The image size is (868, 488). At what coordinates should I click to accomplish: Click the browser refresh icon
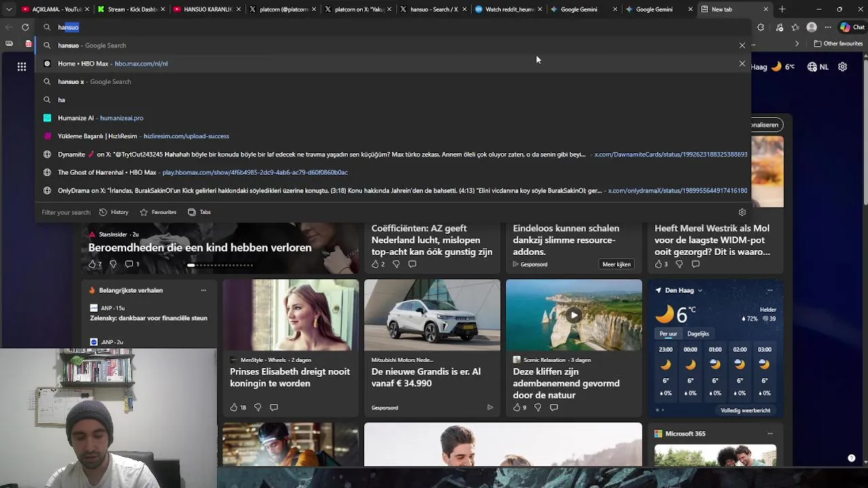pyautogui.click(x=25, y=27)
